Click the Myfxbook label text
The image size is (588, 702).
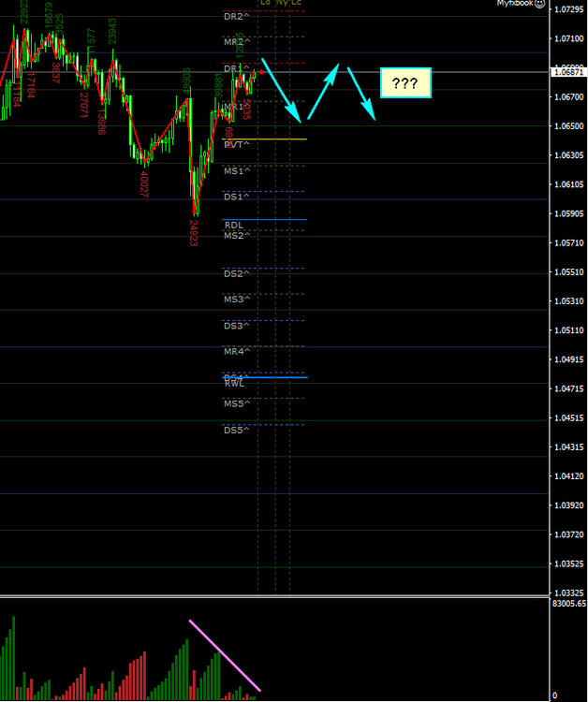pos(515,3)
